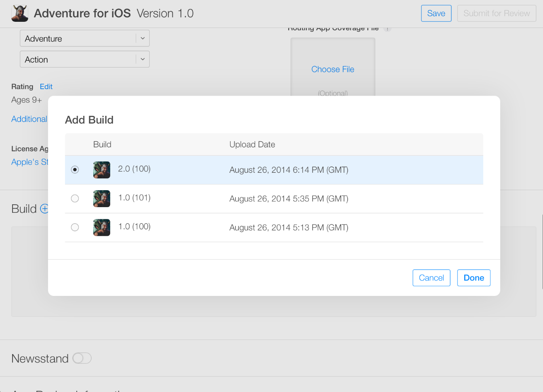Image resolution: width=543 pixels, height=392 pixels.
Task: Toggle the Newsstand switch
Action: [82, 358]
